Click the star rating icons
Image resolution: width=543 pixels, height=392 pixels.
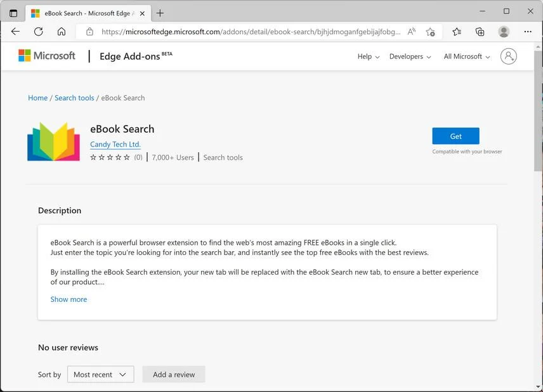pyautogui.click(x=110, y=157)
